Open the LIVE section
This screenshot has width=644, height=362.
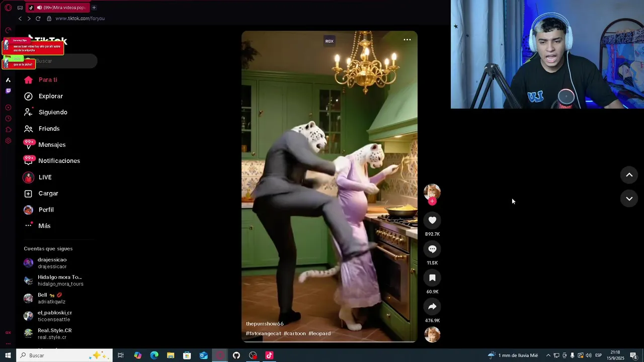point(38,177)
